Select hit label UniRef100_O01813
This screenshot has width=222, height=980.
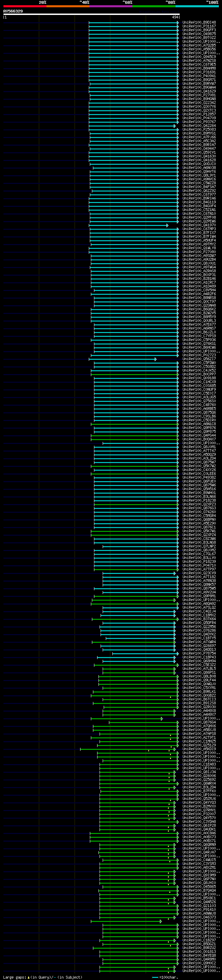click(x=199, y=951)
